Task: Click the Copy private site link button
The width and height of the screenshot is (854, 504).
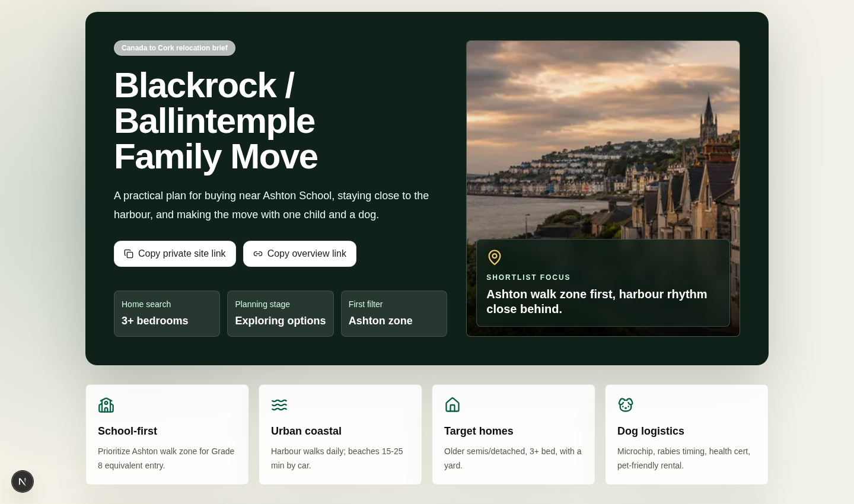Action: tap(175, 254)
